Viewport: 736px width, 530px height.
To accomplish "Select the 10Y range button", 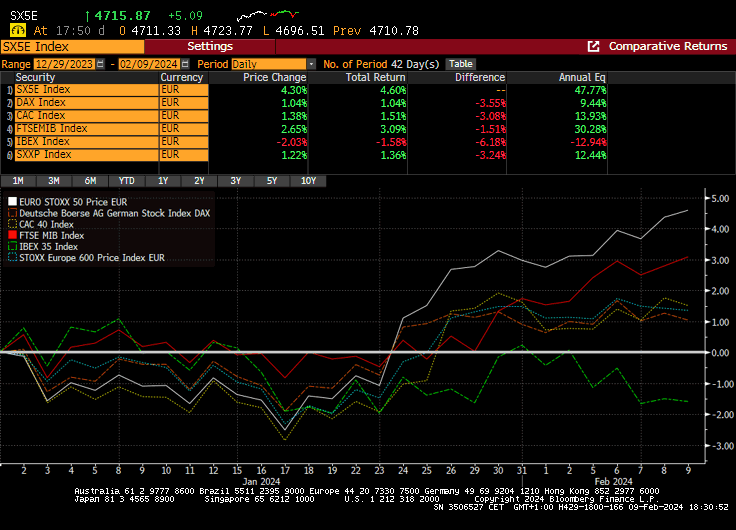I will tap(308, 181).
